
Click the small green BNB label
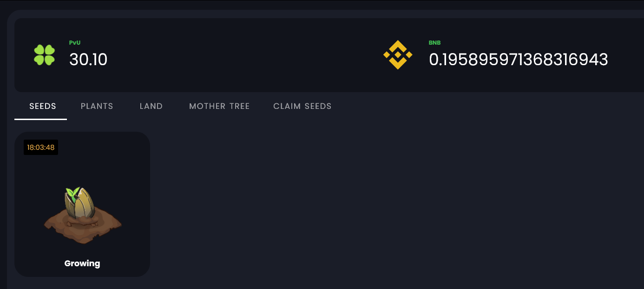[434, 43]
